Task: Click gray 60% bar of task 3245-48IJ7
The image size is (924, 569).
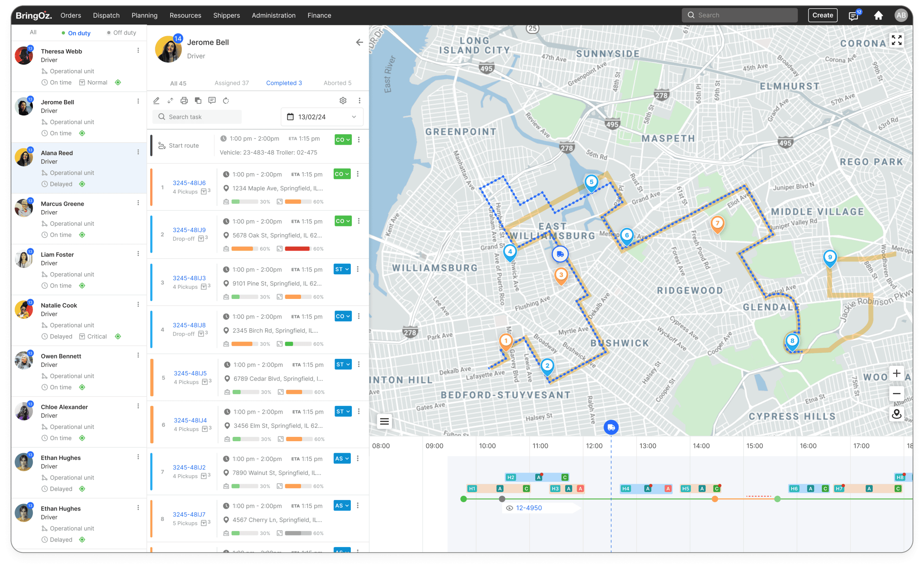Action: point(298,533)
